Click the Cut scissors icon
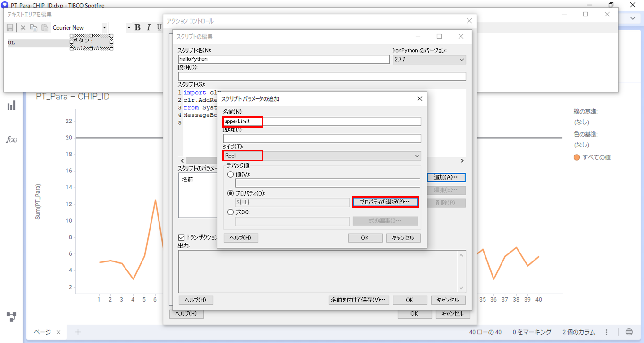The height and width of the screenshot is (343, 644). 23,28
